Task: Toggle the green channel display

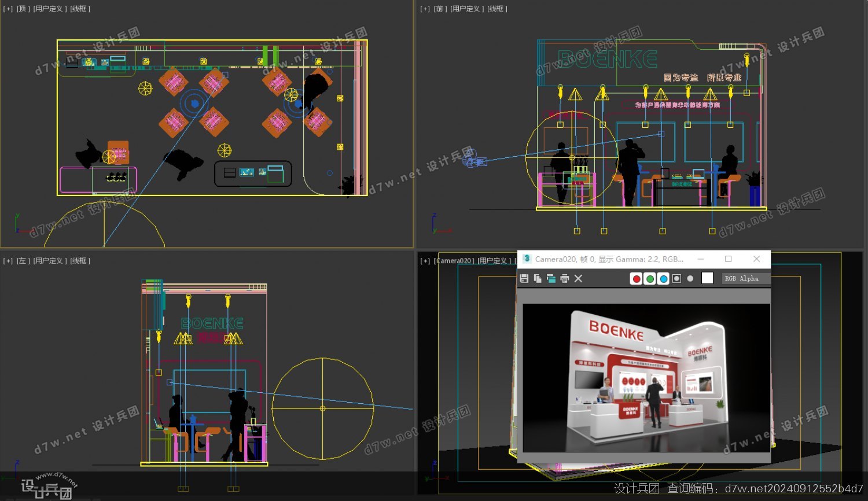Action: coord(650,279)
